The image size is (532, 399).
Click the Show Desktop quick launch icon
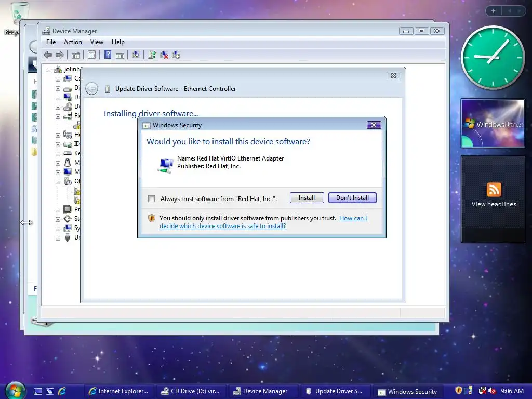[37, 391]
